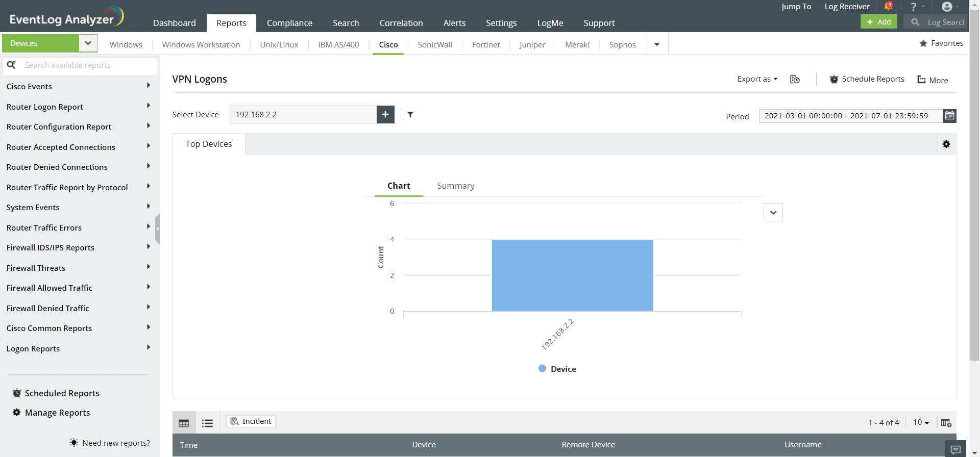Open the Log Receiver link
Image resolution: width=980 pixels, height=457 pixels.
(847, 7)
